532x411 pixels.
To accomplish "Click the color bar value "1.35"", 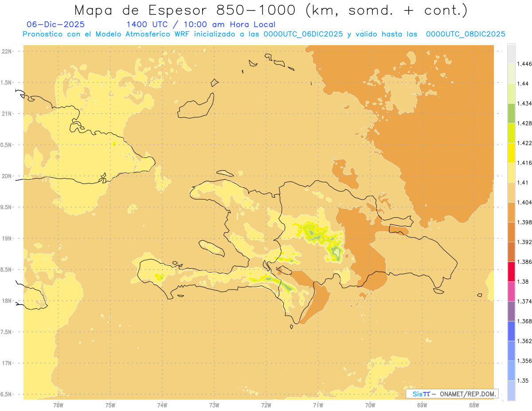I will pyautogui.click(x=523, y=380).
